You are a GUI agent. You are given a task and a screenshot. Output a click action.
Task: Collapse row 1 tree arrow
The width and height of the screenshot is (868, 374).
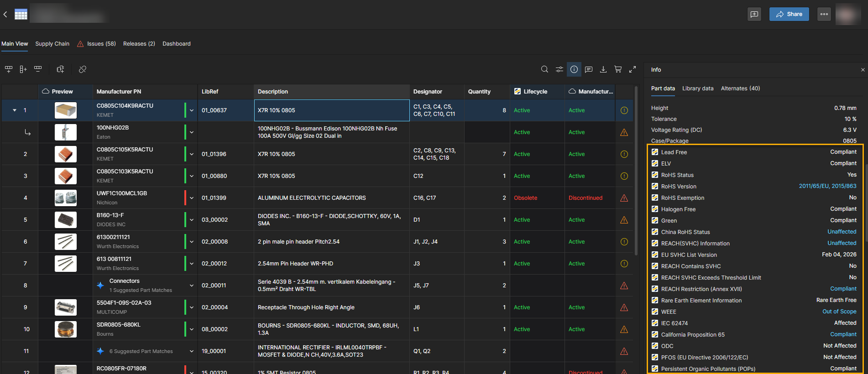15,110
